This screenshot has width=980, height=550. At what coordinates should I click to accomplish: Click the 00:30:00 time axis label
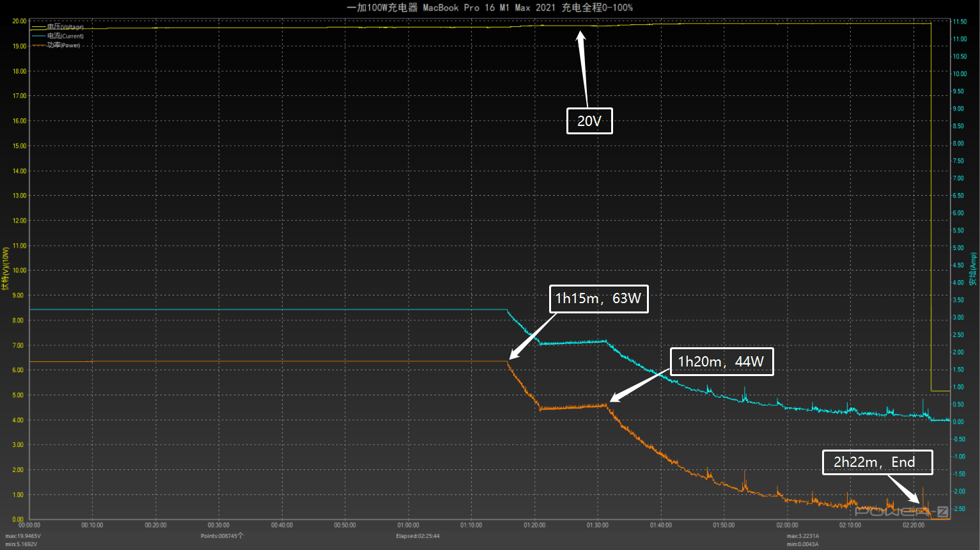(219, 525)
